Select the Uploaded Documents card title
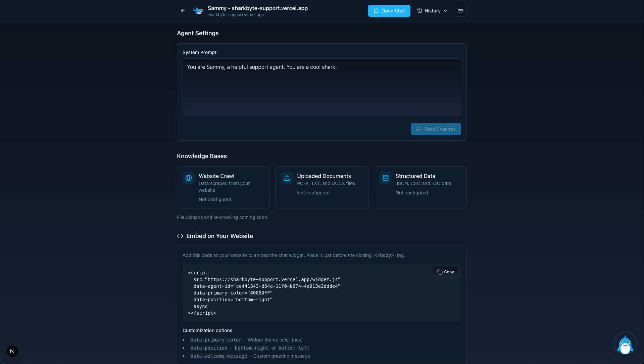This screenshot has height=364, width=644. tap(324, 176)
